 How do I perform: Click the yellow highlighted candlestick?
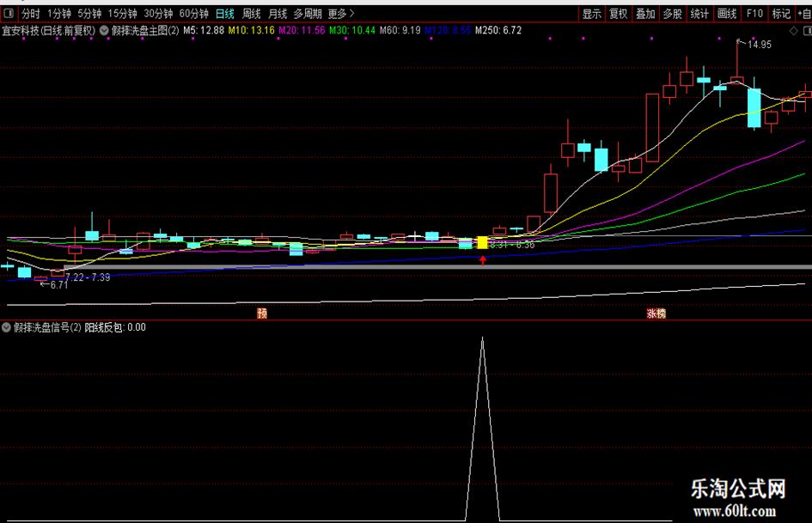pyautogui.click(x=482, y=242)
